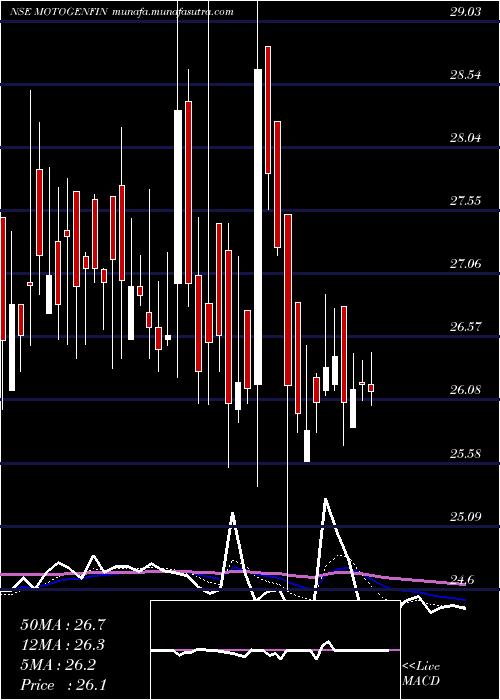
Task: Click the NSE MOTOGENFIN chart title
Action: pyautogui.click(x=59, y=12)
